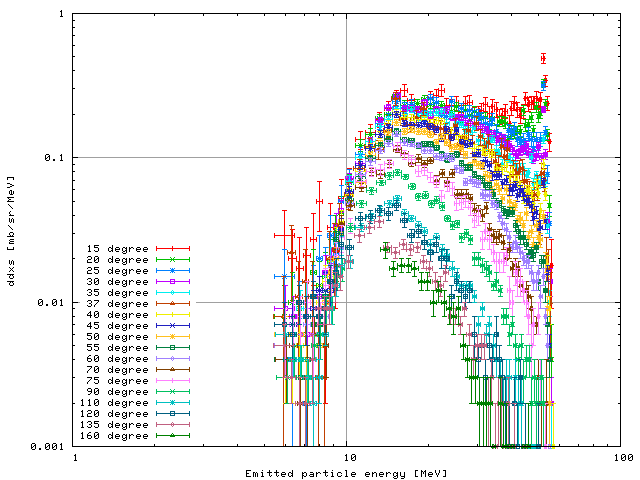This screenshot has width=640, height=480.
Task: Click the '25 degree' legend label
Action: click(117, 271)
